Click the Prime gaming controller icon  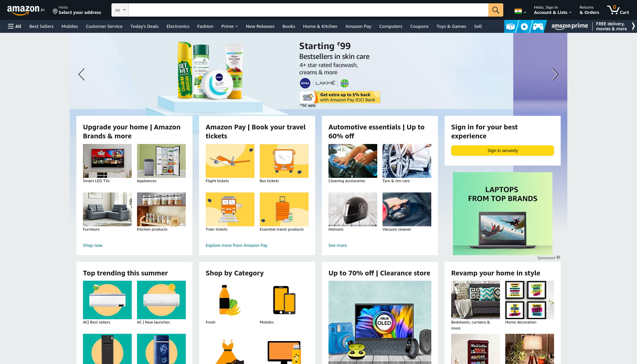538,27
